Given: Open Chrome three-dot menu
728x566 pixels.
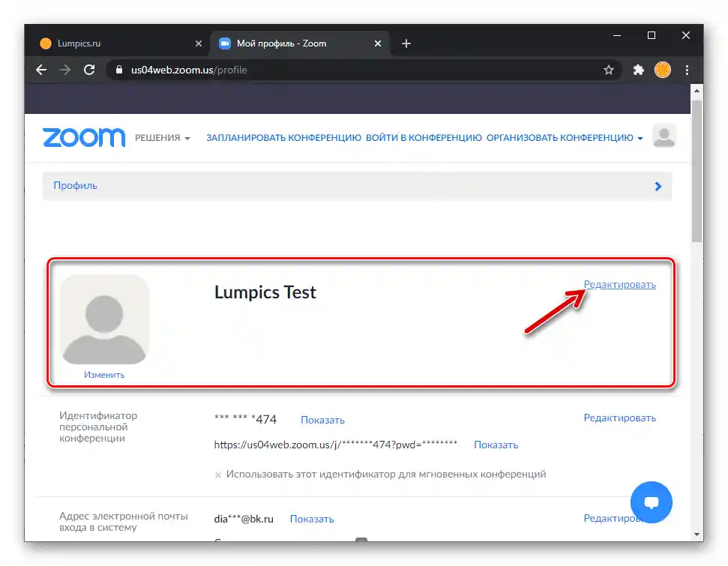Looking at the screenshot, I should click(688, 70).
